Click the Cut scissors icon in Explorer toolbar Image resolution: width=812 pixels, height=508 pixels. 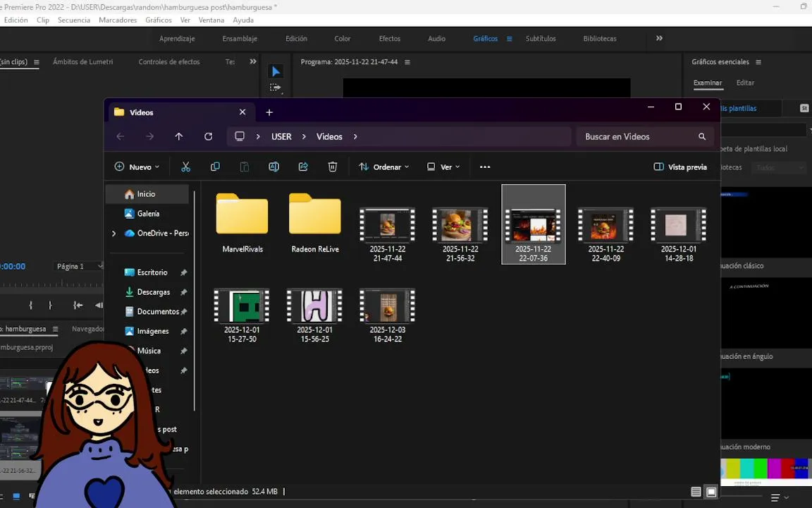pos(185,167)
